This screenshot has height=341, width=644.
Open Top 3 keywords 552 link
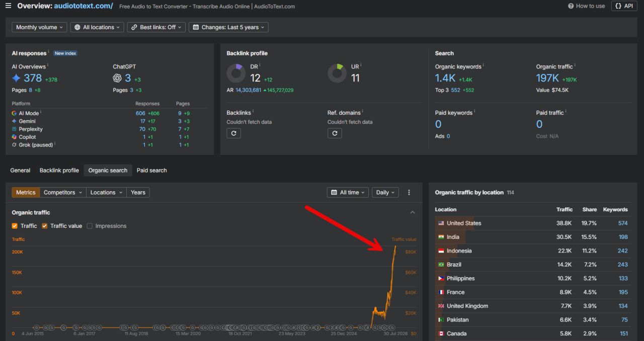click(455, 91)
